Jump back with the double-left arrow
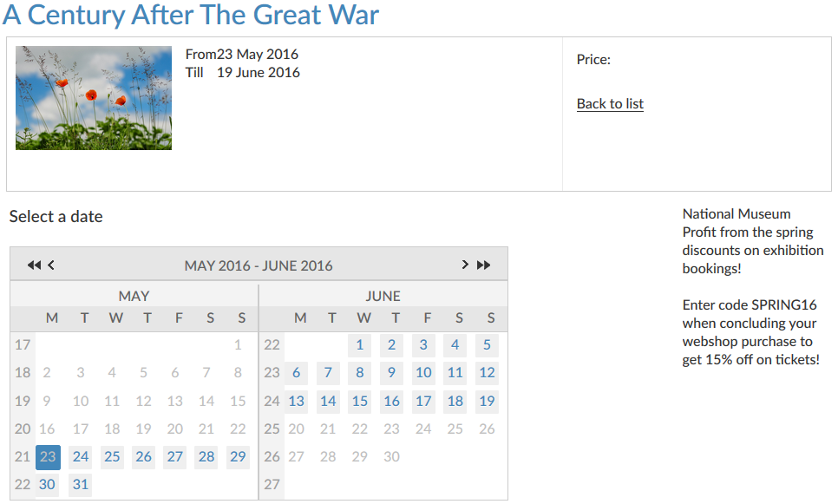The width and height of the screenshot is (838, 504). (x=34, y=265)
